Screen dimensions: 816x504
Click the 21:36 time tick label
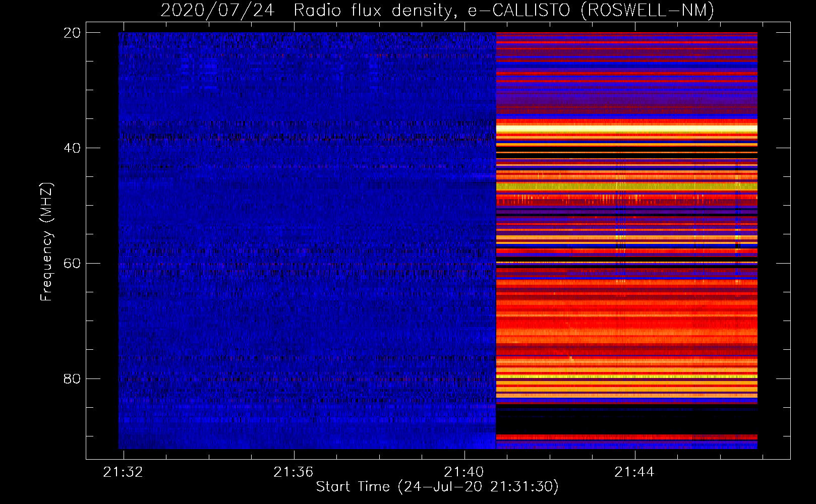tap(294, 472)
